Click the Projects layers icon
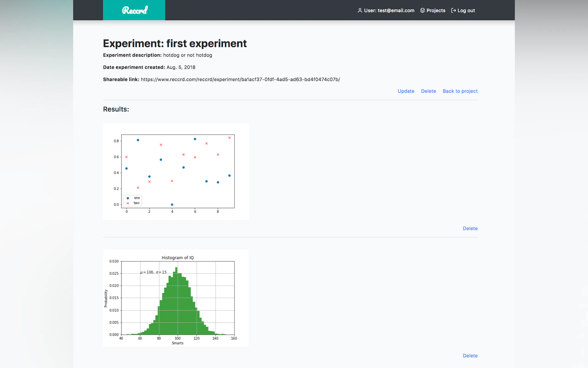 coord(422,10)
